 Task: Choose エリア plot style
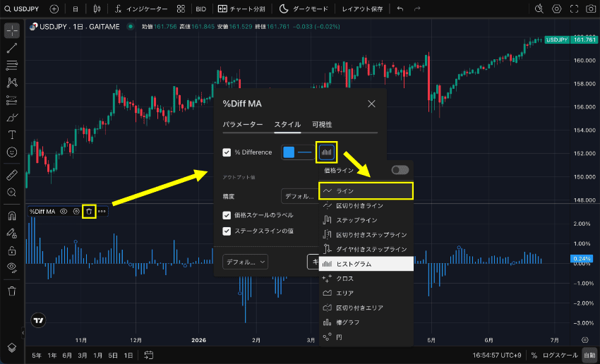coord(366,293)
